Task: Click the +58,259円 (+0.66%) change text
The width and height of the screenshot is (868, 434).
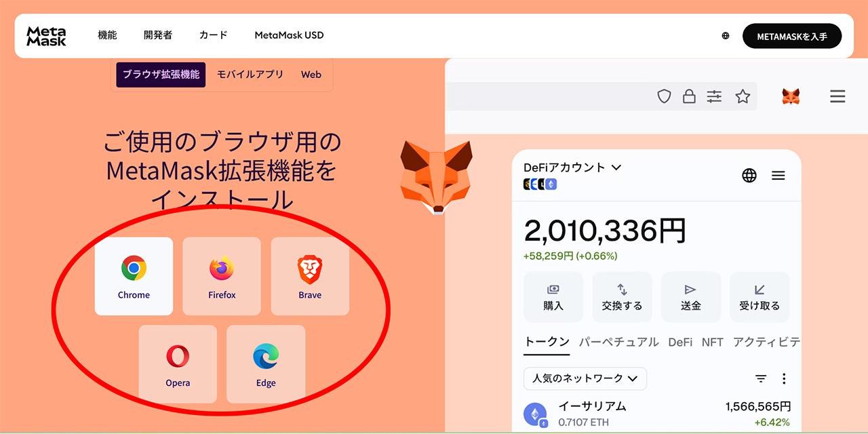Action: tap(570, 256)
